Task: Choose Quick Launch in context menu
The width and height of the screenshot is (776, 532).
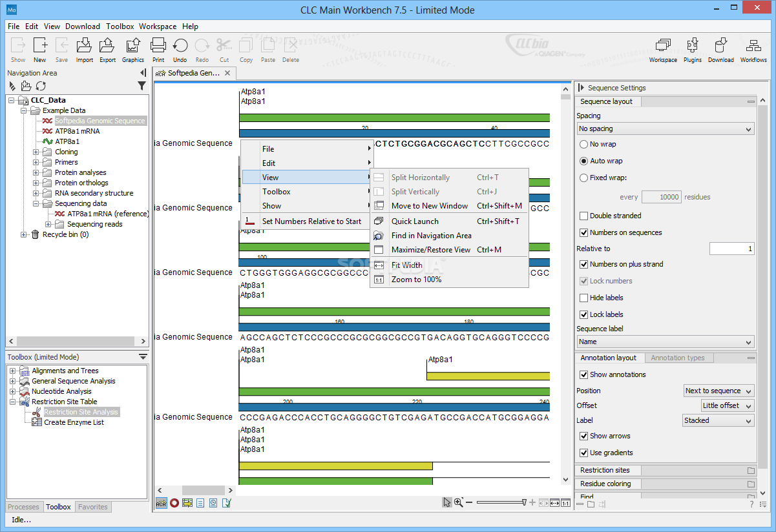Action: [x=449, y=221]
